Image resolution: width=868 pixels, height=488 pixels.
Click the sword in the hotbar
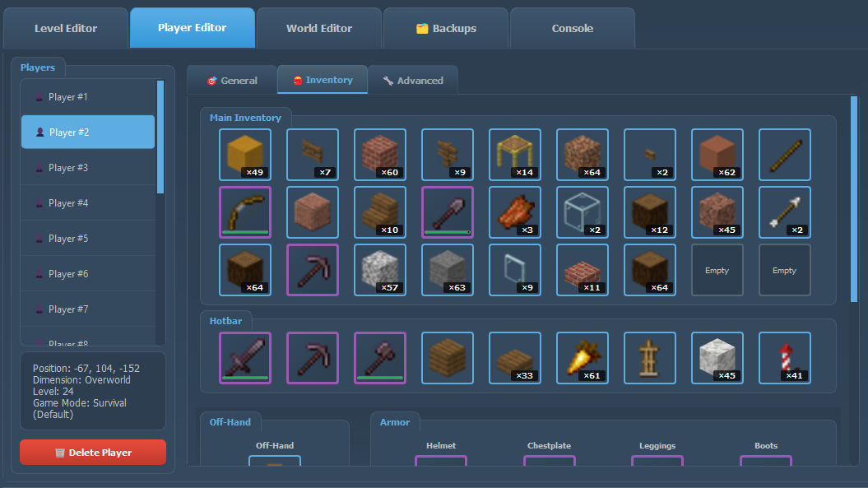point(245,358)
